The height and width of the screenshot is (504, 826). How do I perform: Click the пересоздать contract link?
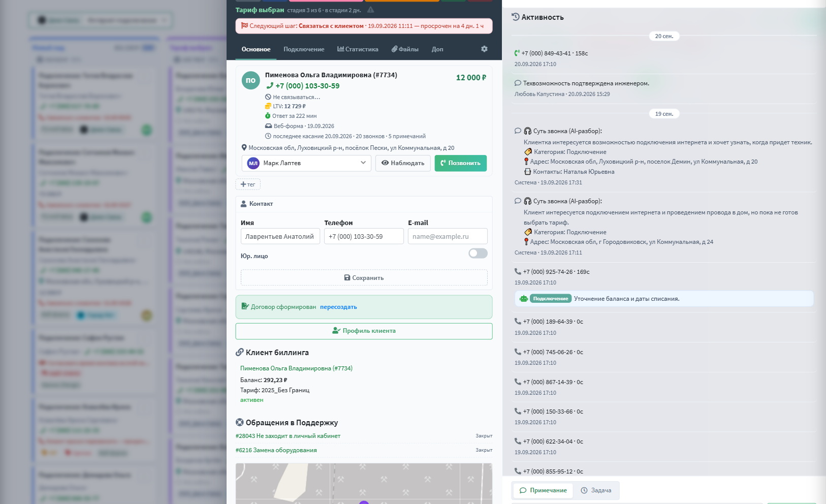(x=338, y=307)
